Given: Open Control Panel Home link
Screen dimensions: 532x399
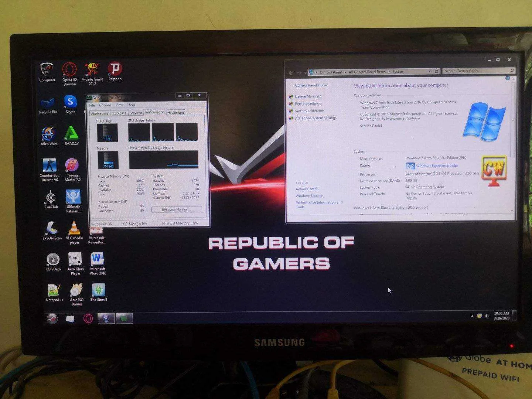Looking at the screenshot, I should pos(311,85).
